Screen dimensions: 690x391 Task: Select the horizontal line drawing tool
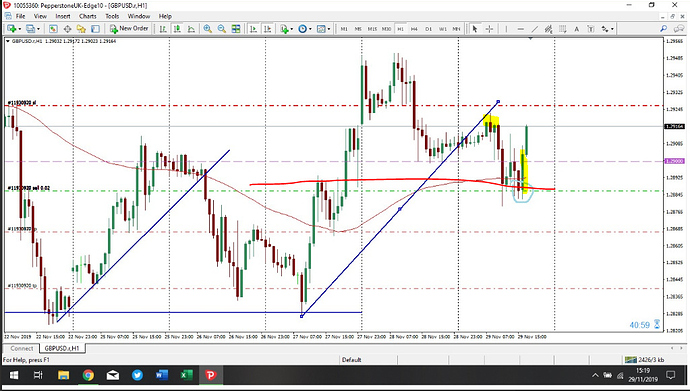[x=521, y=29]
